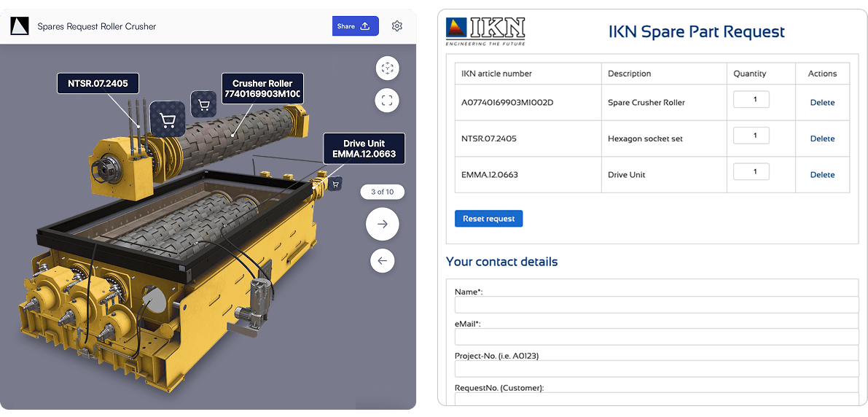Go back with left arrow button
868x417 pixels.
[x=383, y=260]
